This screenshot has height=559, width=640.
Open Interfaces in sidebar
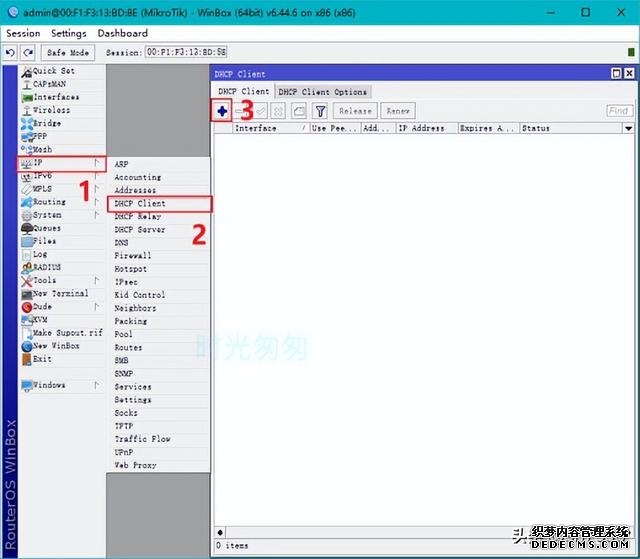click(x=62, y=97)
